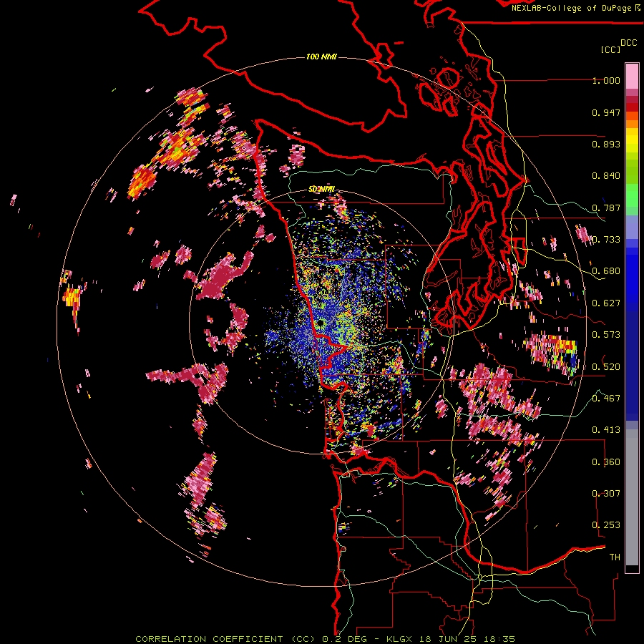Screen dimensions: 644x644
Task: Select the 0.627 scale value
Action: coord(606,303)
